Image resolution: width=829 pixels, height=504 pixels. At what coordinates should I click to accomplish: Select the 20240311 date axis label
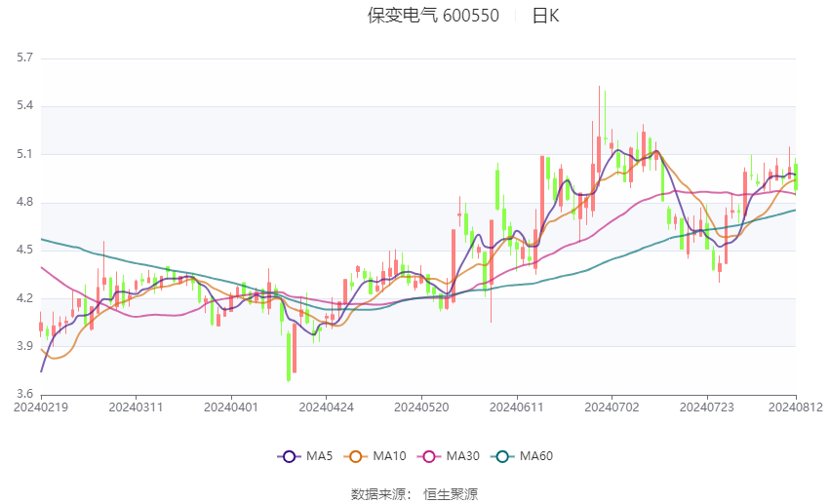pos(136,407)
